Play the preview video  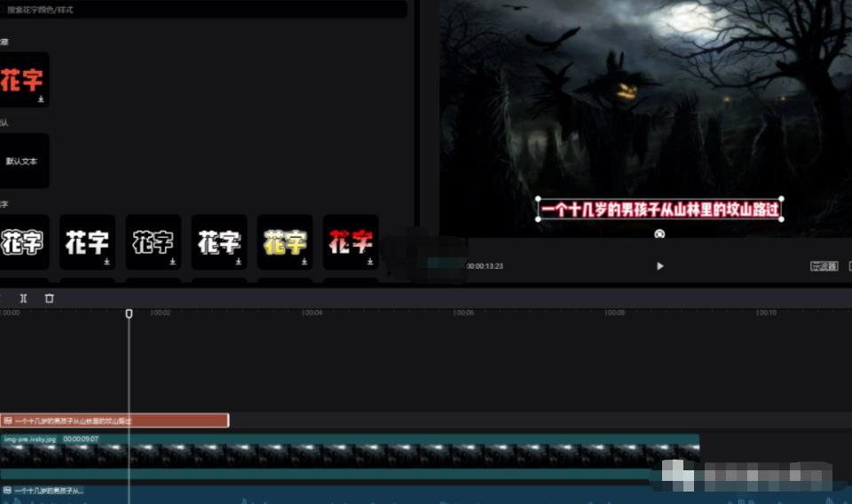tap(659, 266)
